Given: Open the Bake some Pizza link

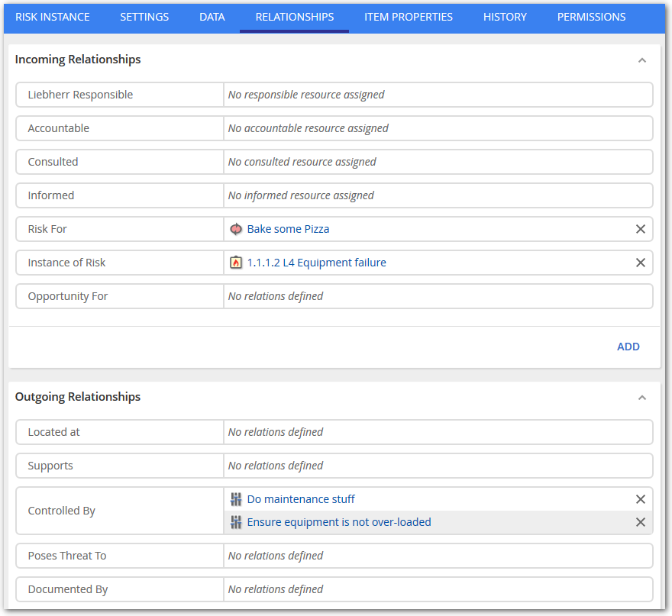Looking at the screenshot, I should click(x=288, y=229).
